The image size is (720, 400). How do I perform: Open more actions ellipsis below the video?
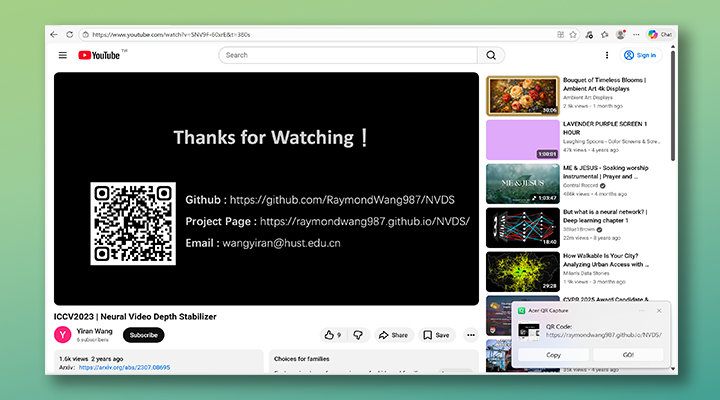[471, 335]
